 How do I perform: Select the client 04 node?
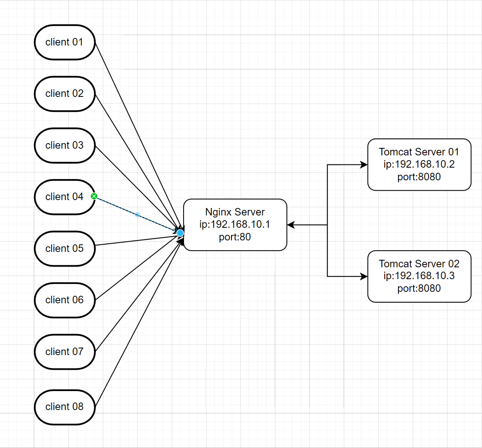click(65, 197)
